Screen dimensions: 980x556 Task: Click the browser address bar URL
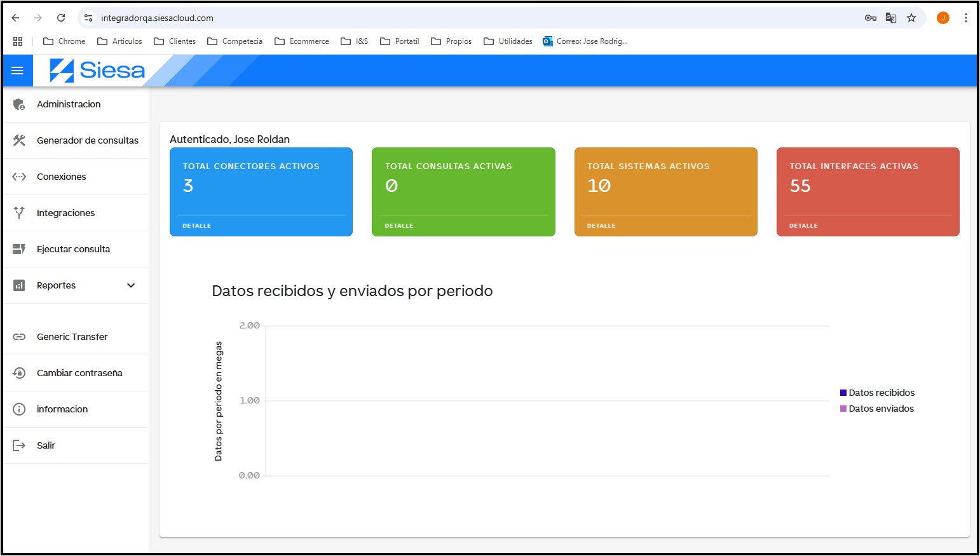(x=157, y=18)
